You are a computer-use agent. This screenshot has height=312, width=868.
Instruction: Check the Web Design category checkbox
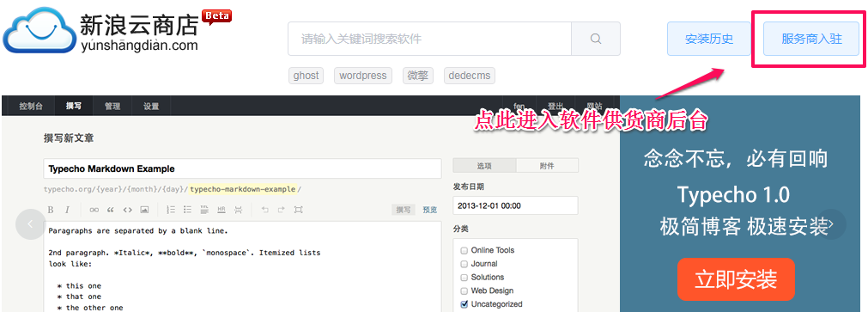pos(464,291)
